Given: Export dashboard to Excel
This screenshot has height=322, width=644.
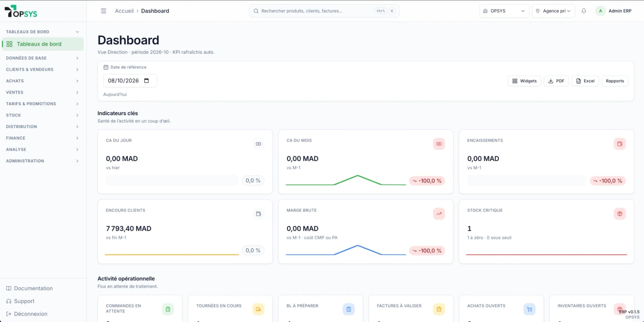Looking at the screenshot, I should pyautogui.click(x=585, y=81).
